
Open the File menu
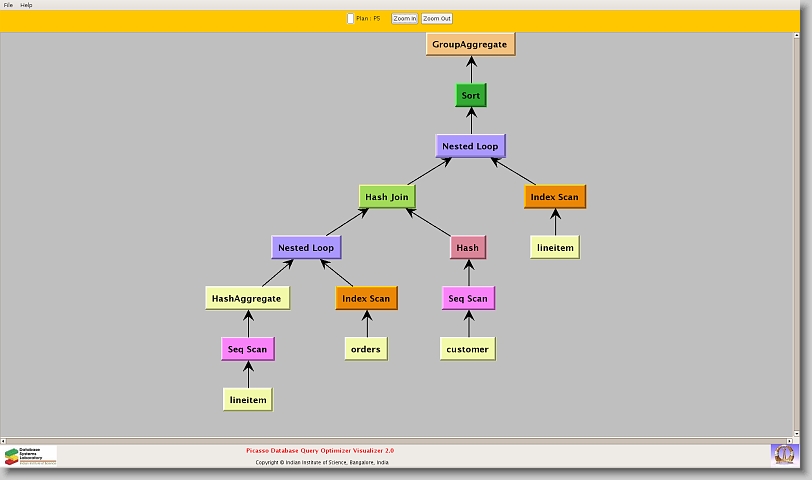8,5
